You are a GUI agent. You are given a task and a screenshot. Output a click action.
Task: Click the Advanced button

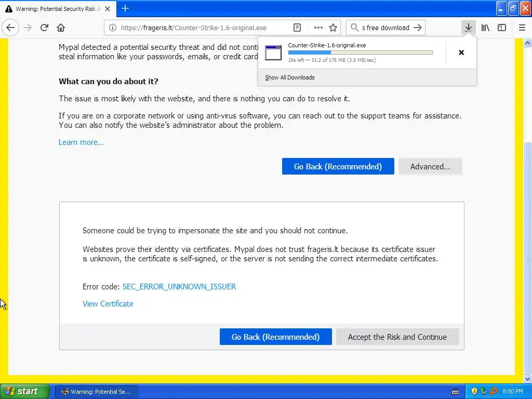(x=430, y=166)
